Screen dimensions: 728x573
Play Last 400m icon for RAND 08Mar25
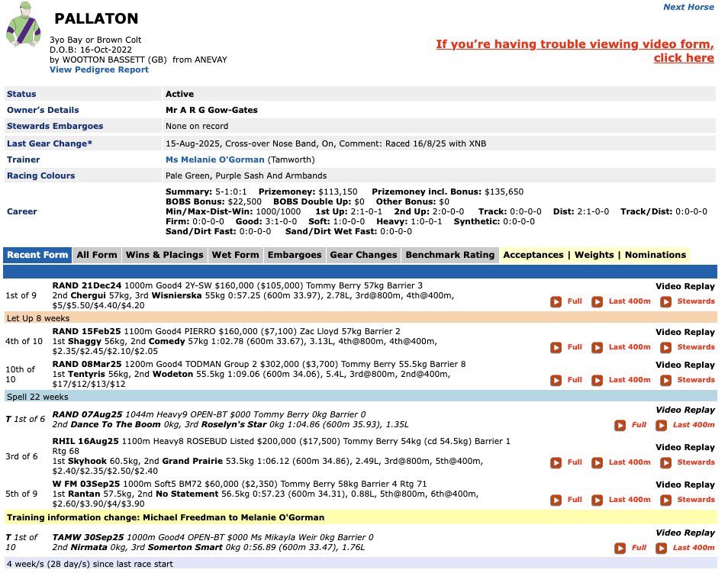(597, 380)
